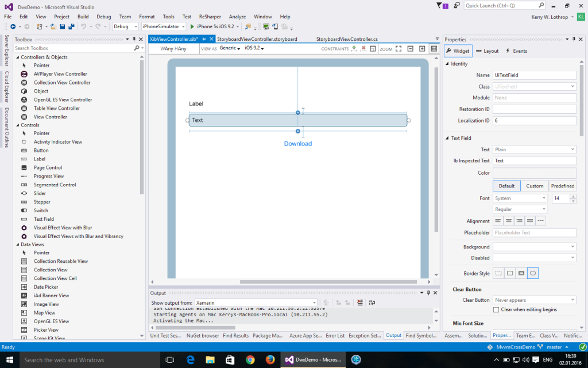Open the Debug configuration dropdown
The height and width of the screenshot is (368, 588).
coord(125,26)
